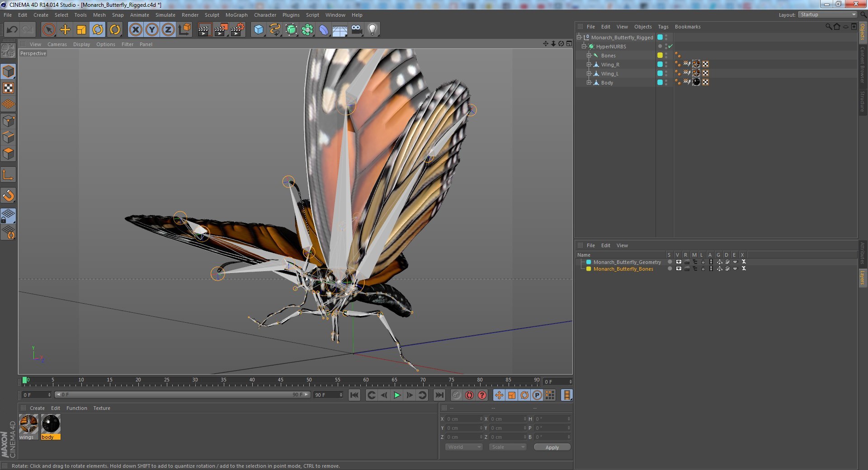Click Render to Picture Viewer icon

(221, 30)
